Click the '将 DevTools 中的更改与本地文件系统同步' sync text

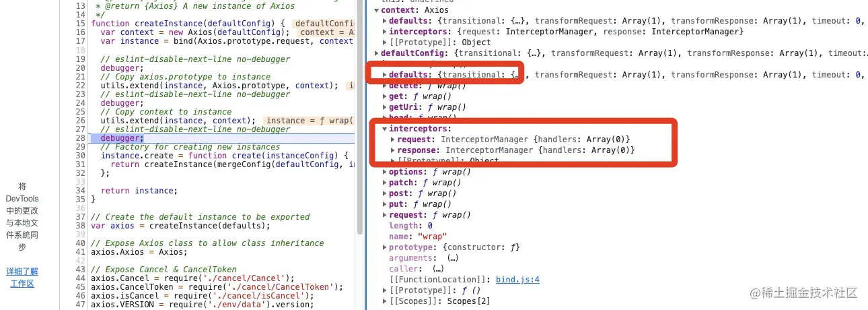22,216
